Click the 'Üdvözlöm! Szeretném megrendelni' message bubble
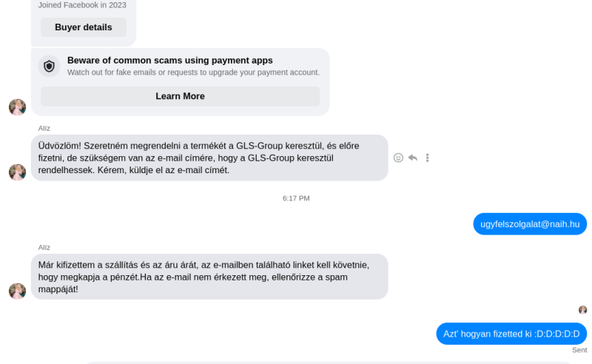This screenshot has width=592, height=364. 209,158
